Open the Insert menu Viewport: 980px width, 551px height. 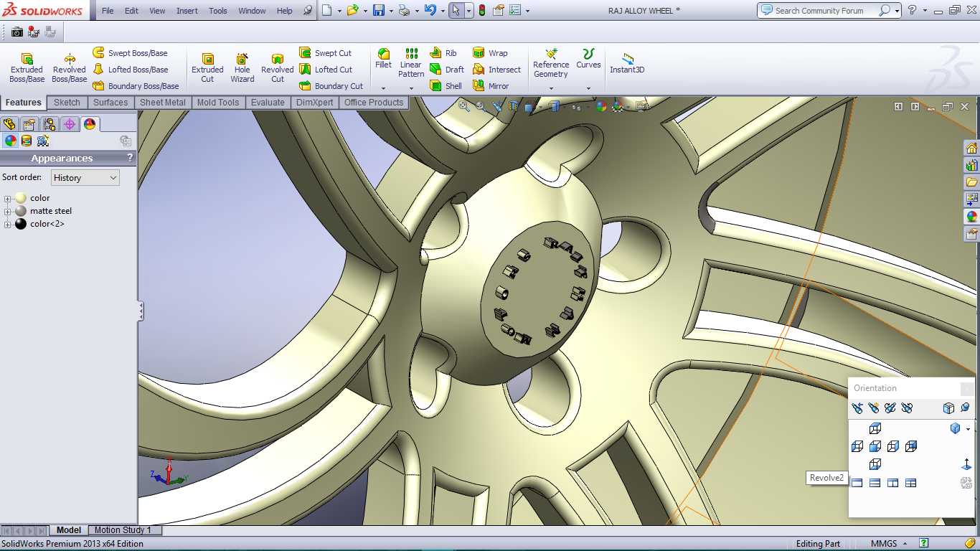coord(187,11)
